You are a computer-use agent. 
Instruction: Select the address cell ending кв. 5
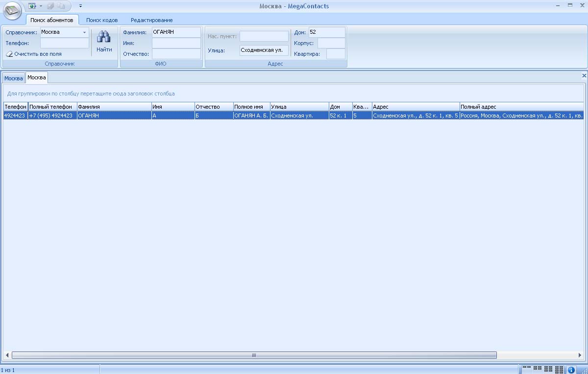(416, 116)
